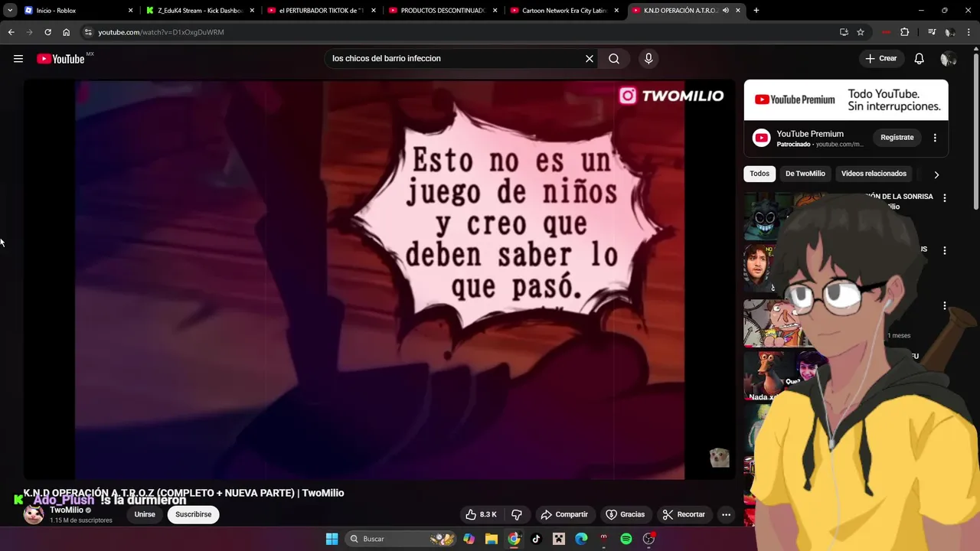Open options for second recommended video

point(944,250)
